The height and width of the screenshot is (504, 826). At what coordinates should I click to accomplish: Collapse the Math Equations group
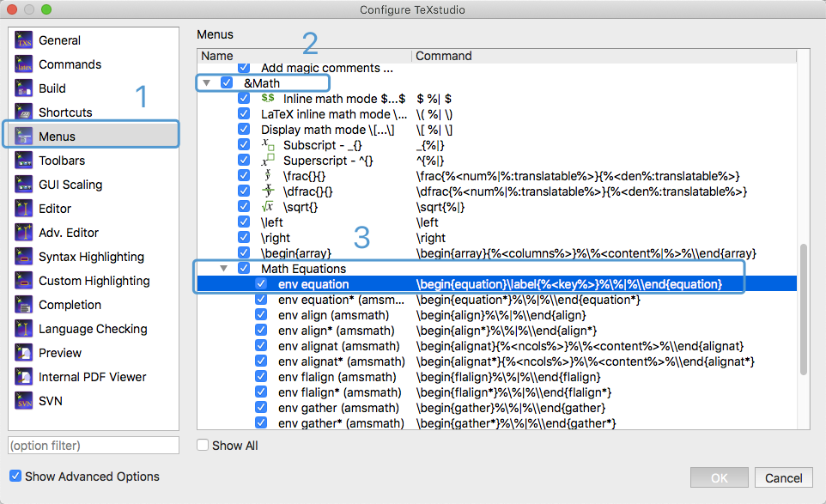pos(221,269)
